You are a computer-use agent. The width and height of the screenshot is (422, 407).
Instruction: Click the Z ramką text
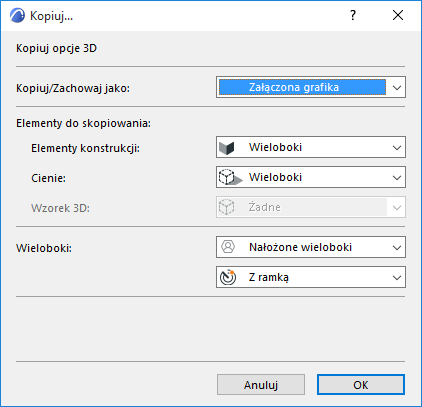(x=269, y=277)
